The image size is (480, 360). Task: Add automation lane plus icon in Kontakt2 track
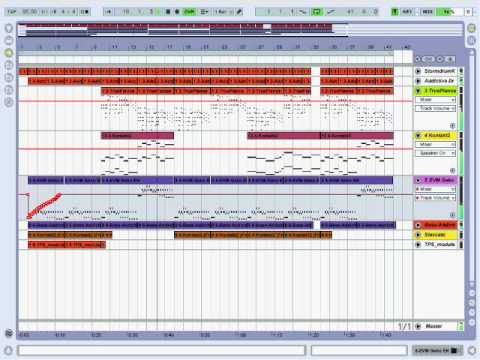coord(452,170)
